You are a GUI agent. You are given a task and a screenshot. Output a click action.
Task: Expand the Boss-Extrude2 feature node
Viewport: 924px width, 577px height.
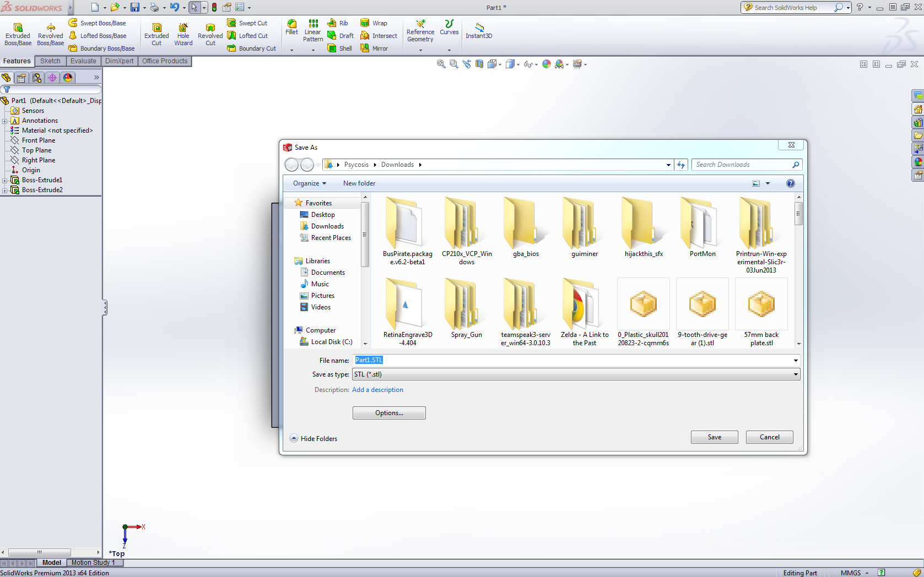click(x=5, y=190)
